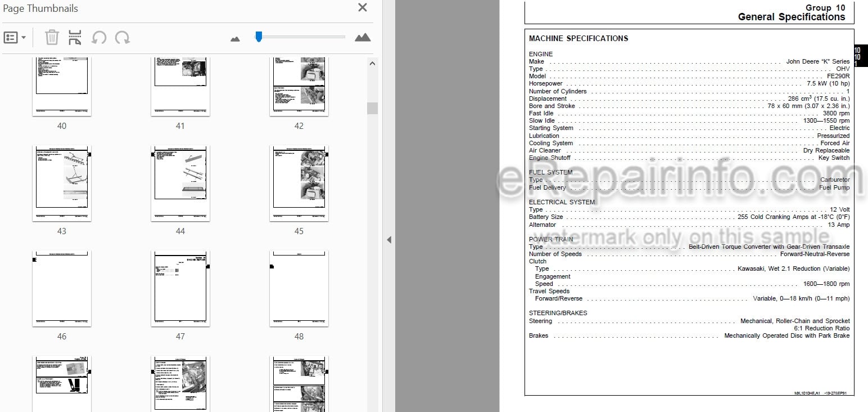Click the "Dry Replaceable" air cleaner value
The image size is (868, 412).
coord(826,151)
